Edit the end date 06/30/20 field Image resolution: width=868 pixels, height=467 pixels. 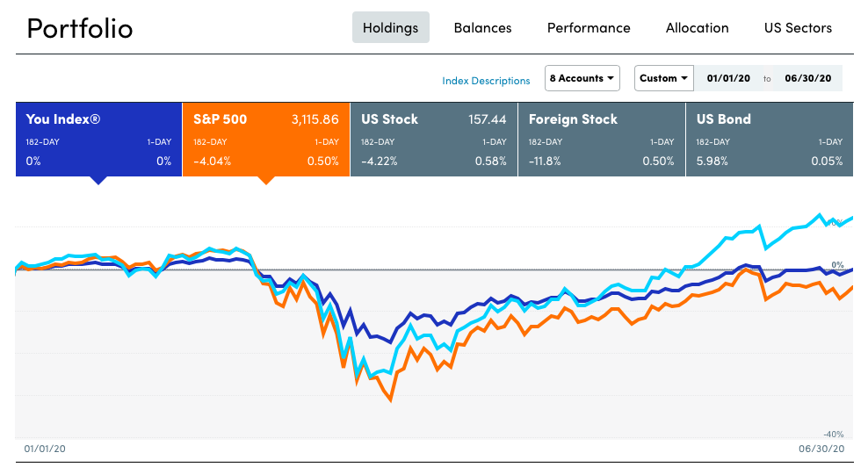tap(807, 78)
